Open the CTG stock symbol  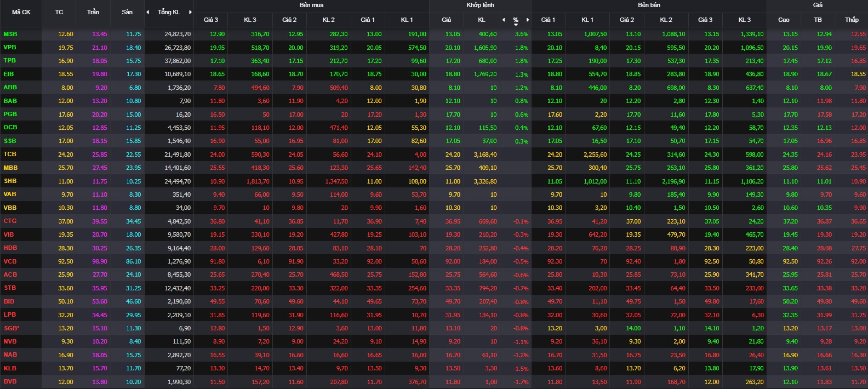pos(10,221)
